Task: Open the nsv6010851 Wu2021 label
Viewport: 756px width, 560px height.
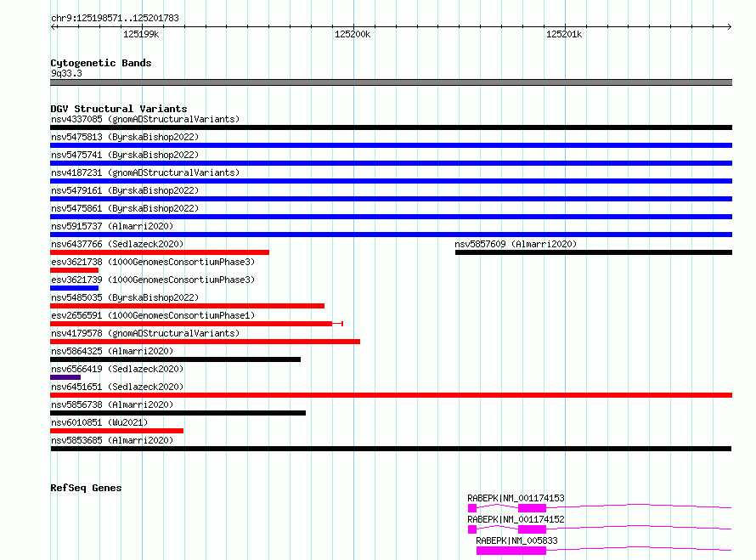Action: click(x=99, y=422)
